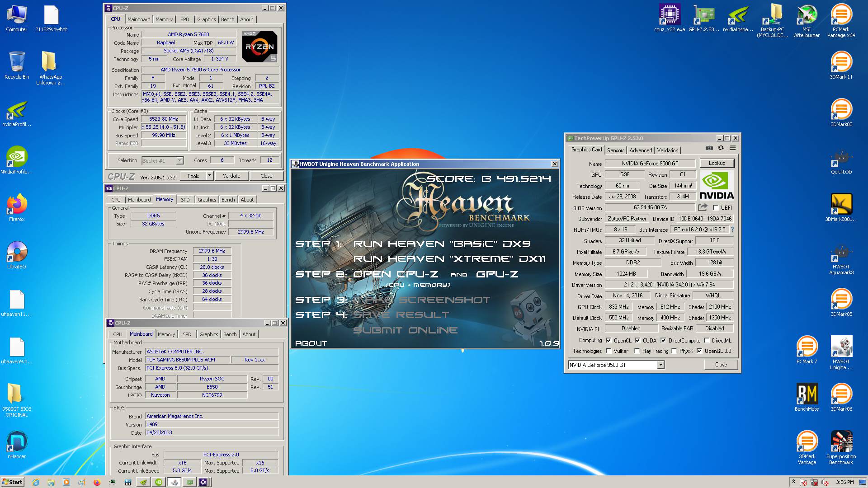
Task: Open the nvidiaInspector desktop shortcut
Action: pyautogui.click(x=738, y=19)
